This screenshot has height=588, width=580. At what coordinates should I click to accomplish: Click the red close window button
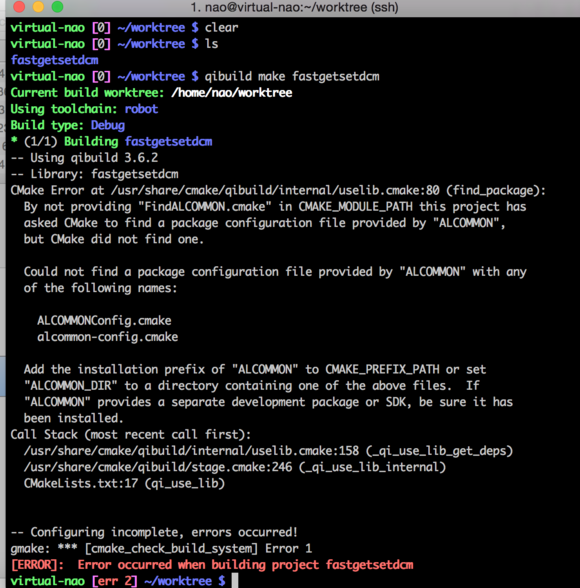[19, 7]
